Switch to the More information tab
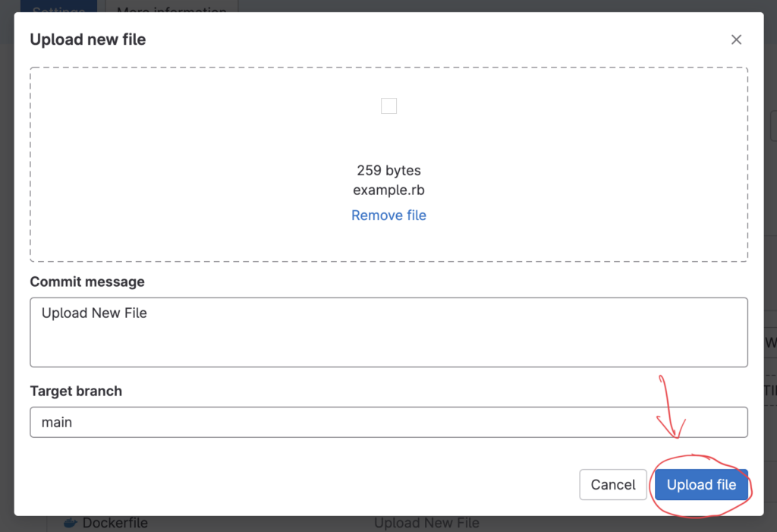The width and height of the screenshot is (777, 532). [x=171, y=6]
